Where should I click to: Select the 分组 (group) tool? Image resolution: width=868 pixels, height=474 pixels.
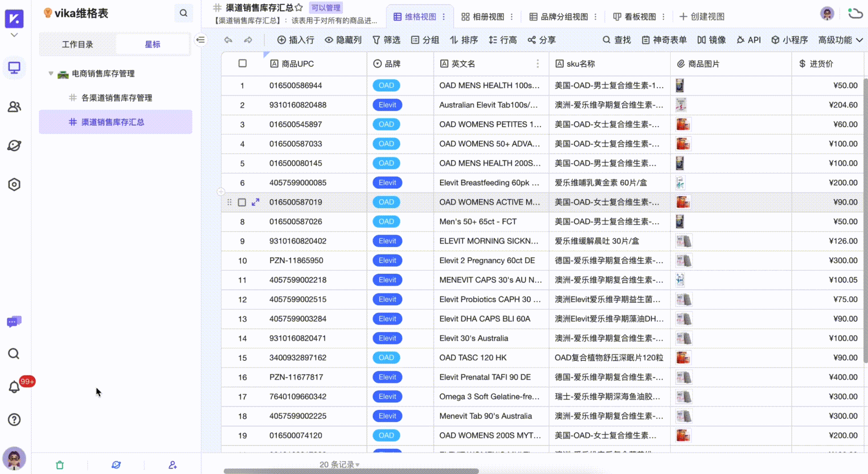click(425, 40)
